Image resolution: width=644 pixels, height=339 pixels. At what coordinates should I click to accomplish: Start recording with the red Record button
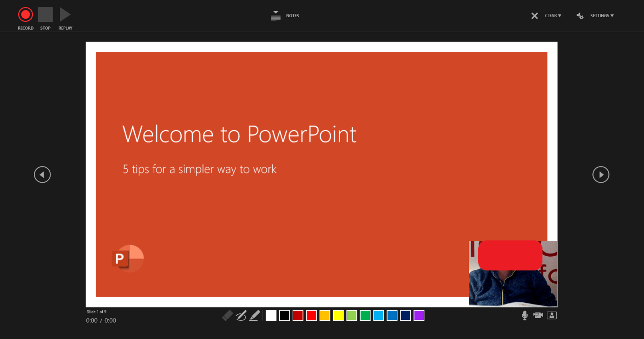26,15
